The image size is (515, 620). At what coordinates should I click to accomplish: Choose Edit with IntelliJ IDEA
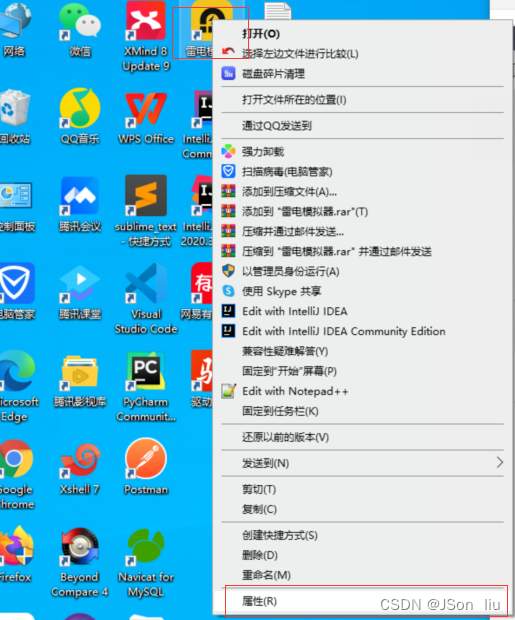pos(295,311)
